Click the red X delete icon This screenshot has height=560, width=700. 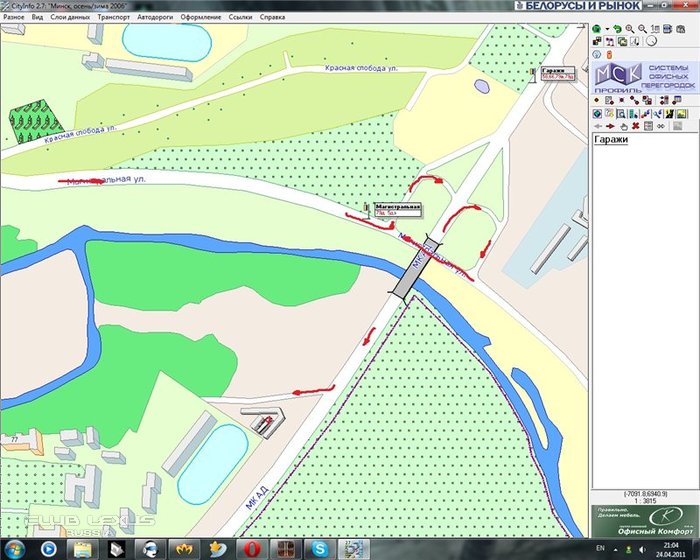click(x=636, y=127)
